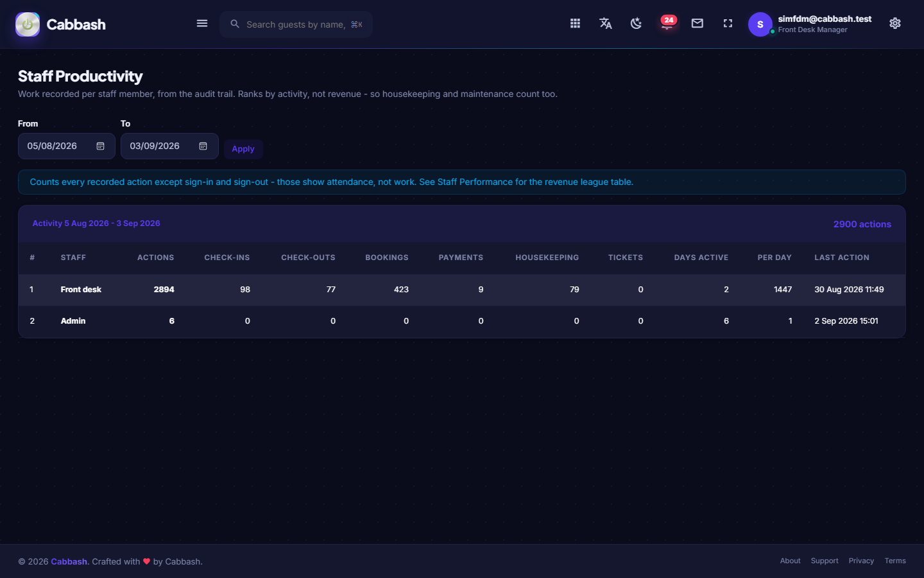Sort by the Per Day column header
924x578 pixels.
pos(774,258)
